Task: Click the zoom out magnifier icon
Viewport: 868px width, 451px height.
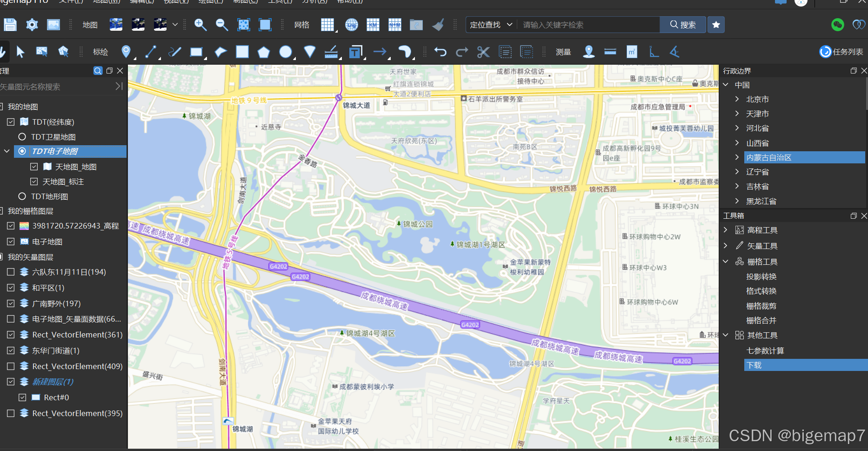Action: point(222,25)
